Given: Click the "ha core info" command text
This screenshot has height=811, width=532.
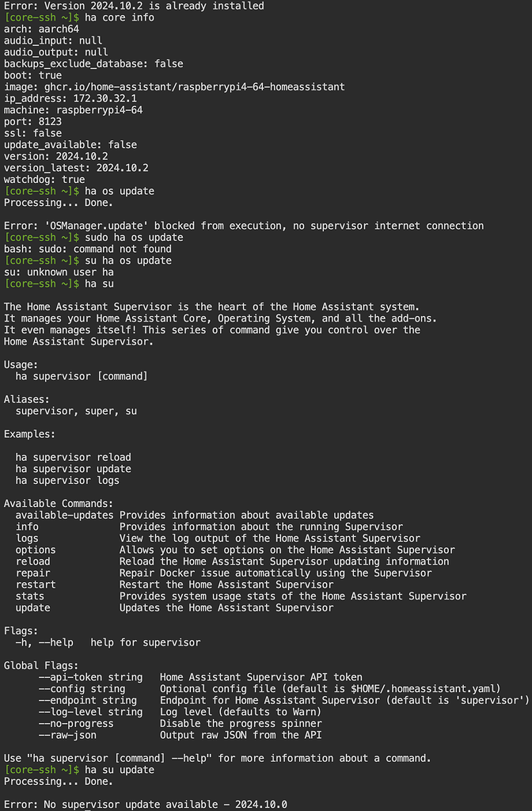Looking at the screenshot, I should pos(119,17).
